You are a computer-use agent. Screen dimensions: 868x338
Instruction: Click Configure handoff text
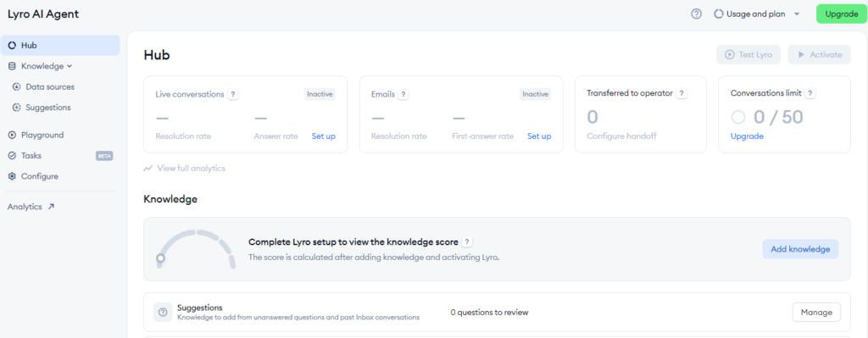click(621, 136)
